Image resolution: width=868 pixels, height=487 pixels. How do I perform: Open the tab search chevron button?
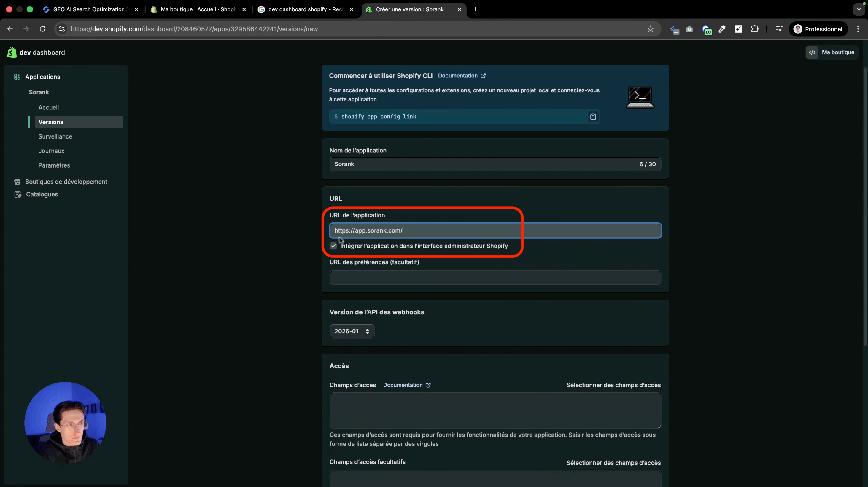(859, 9)
